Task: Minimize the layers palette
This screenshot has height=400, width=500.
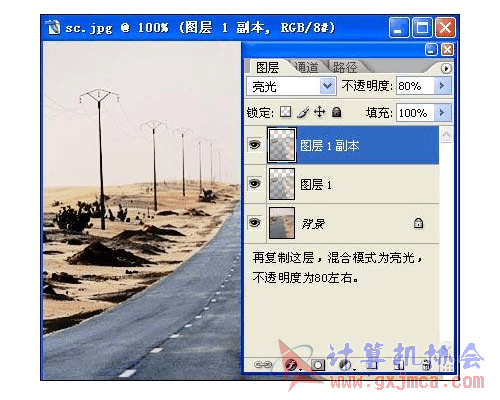Action: [x=431, y=50]
